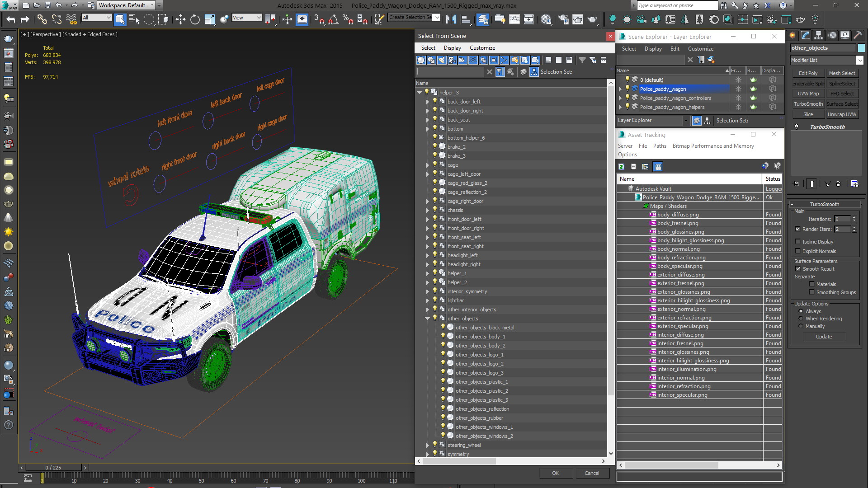Expand the Police_paddy_wagon_controllers layer

(x=620, y=98)
